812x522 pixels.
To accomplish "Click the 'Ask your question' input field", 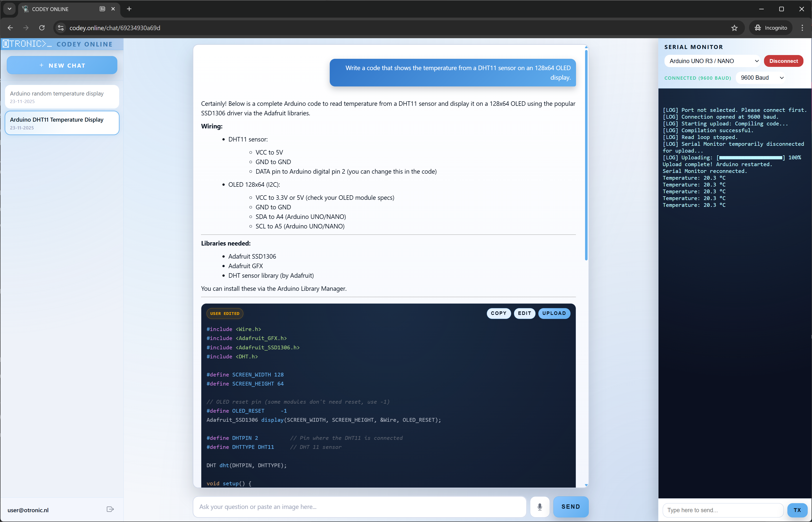I will pos(359,507).
